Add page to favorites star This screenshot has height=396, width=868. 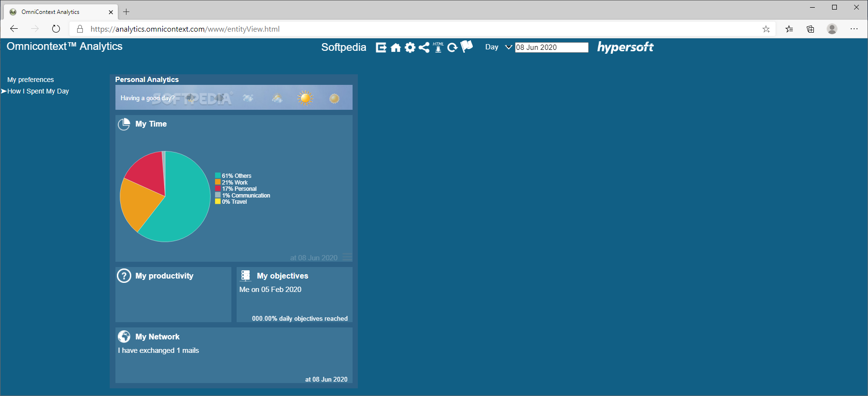pos(766,29)
